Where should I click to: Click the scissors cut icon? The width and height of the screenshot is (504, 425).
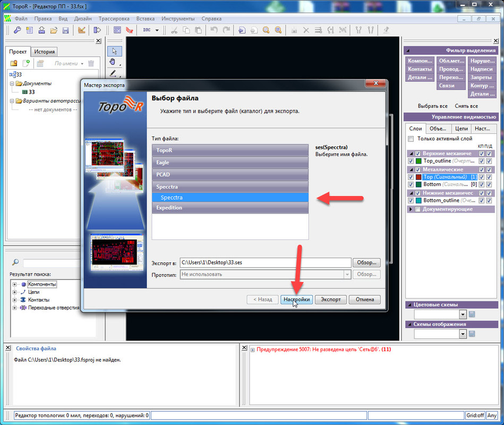[x=174, y=30]
